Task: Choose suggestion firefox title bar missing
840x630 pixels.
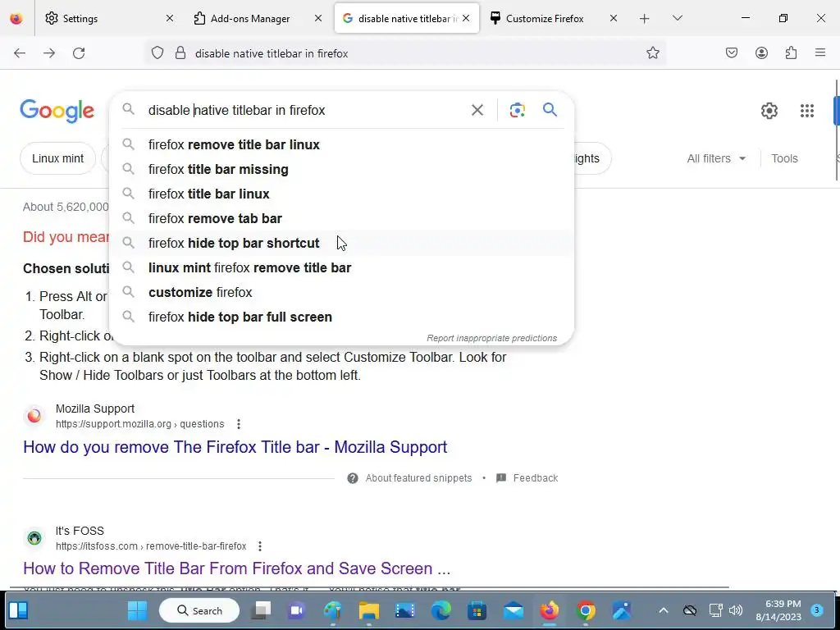Action: coord(342,169)
